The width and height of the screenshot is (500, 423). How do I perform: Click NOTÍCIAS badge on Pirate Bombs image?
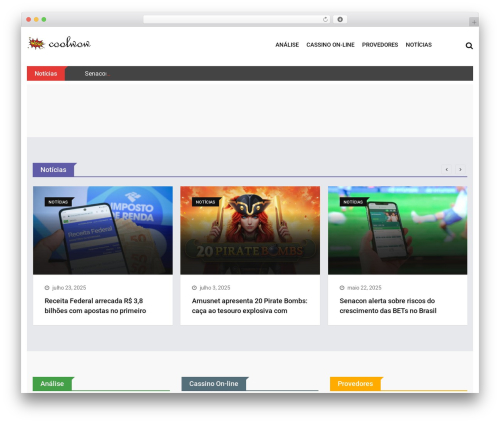206,202
